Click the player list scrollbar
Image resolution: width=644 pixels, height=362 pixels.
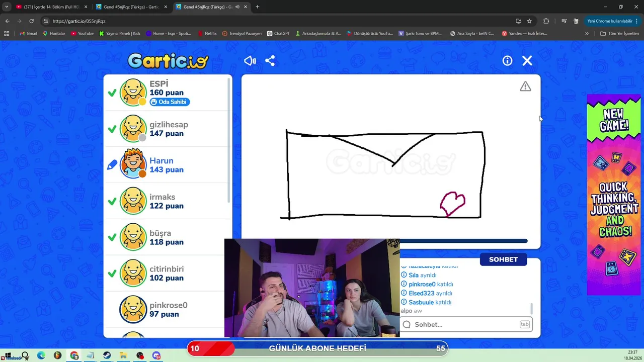pyautogui.click(x=229, y=141)
